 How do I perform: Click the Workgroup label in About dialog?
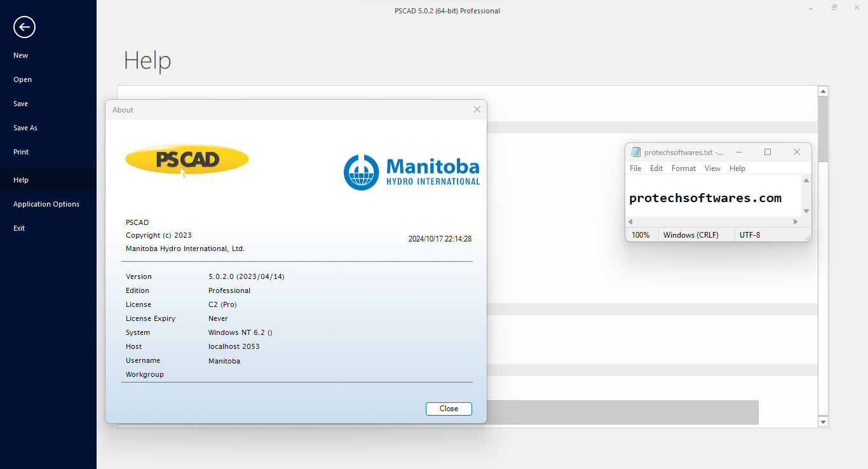click(x=145, y=374)
